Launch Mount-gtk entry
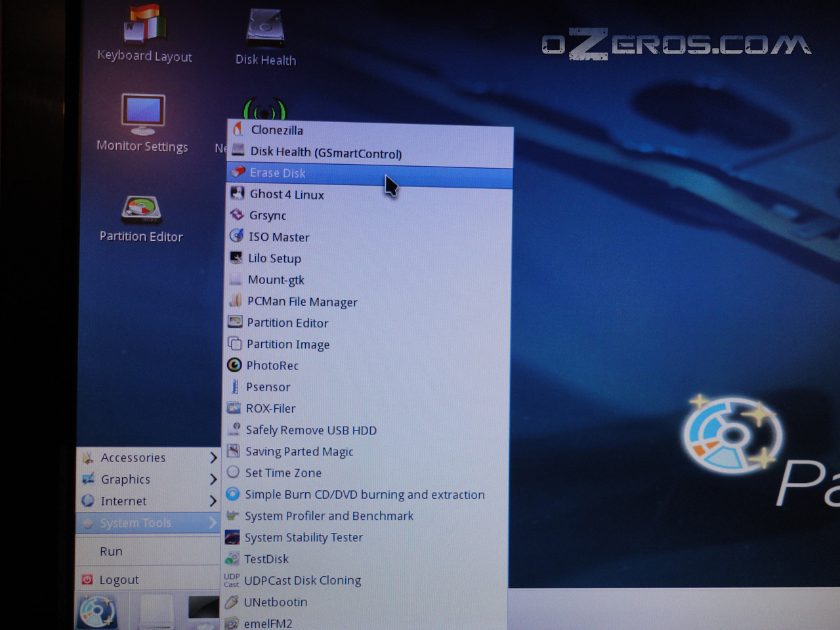840x630 pixels. pyautogui.click(x=369, y=280)
